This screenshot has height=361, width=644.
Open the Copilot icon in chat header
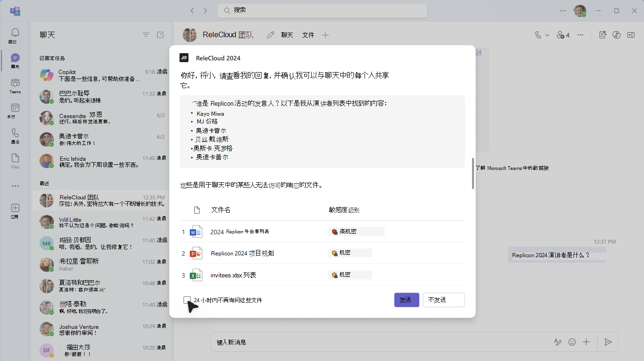pos(617,35)
